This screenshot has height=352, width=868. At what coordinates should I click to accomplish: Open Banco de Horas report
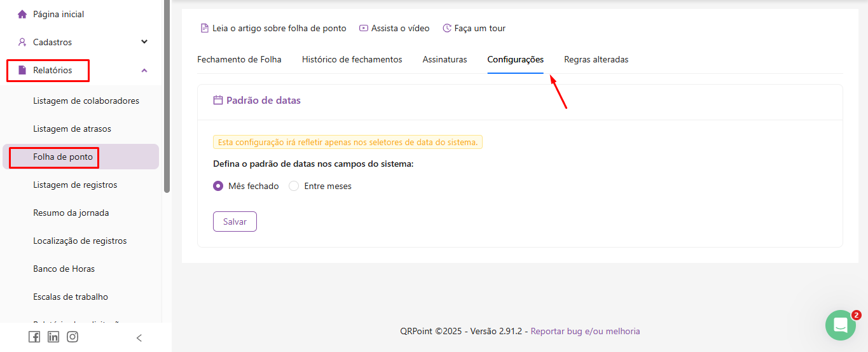coord(64,269)
